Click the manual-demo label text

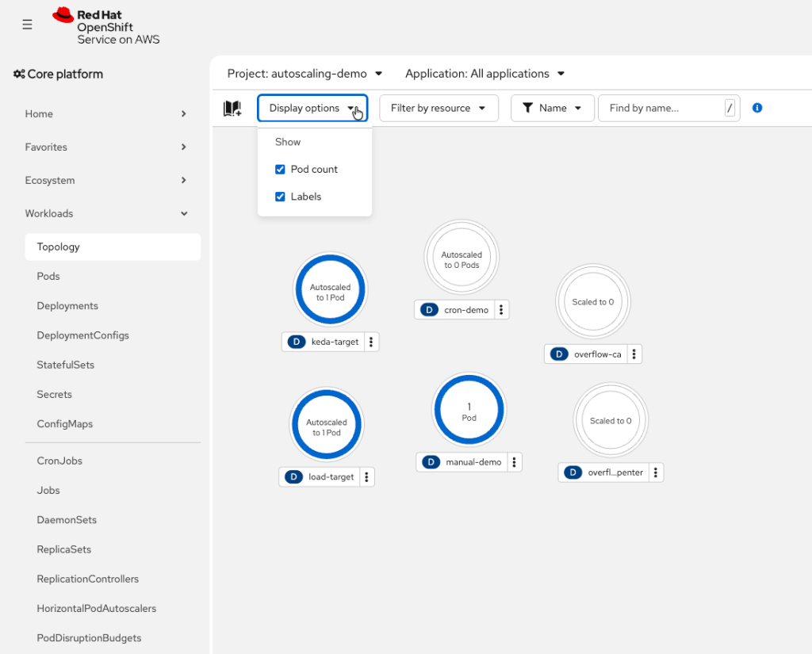473,462
